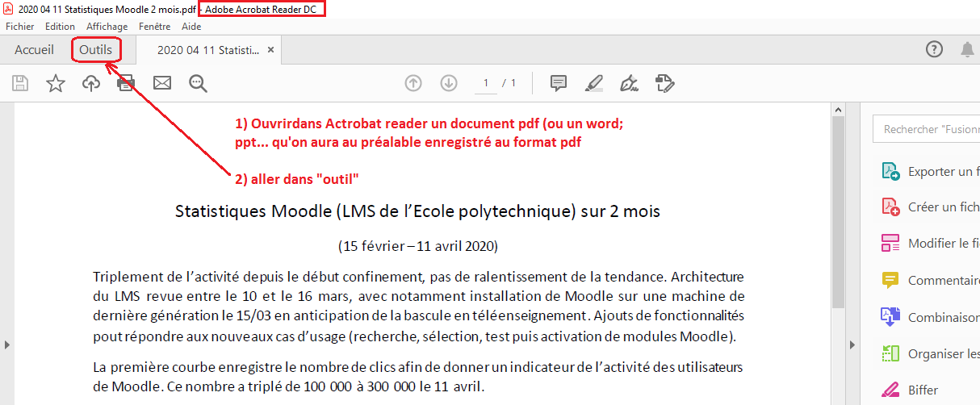980x405 pixels.
Task: Click the Exporter un fichier icon
Action: pyautogui.click(x=890, y=171)
